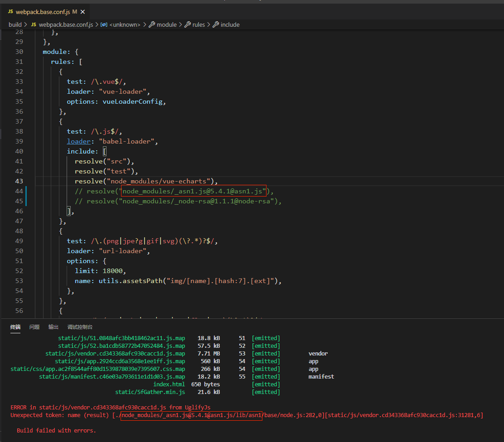Image resolution: width=504 pixels, height=442 pixels.
Task: Click resolve("test") on line 42
Action: (106, 171)
